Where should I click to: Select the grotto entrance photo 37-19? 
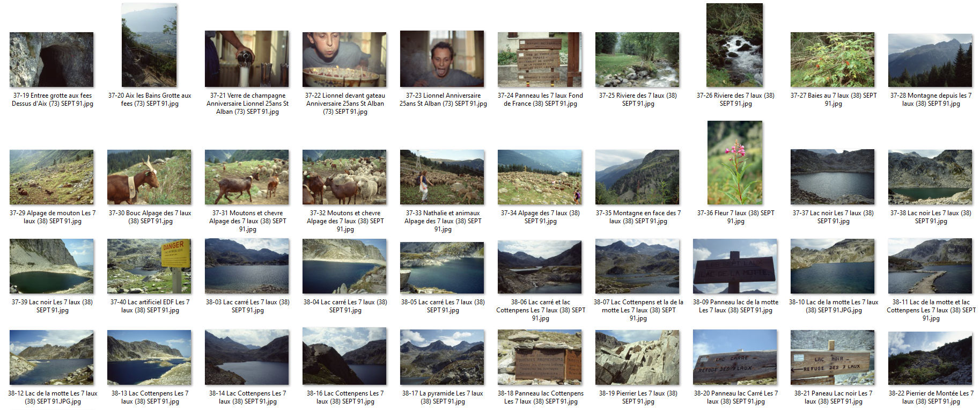(x=51, y=59)
